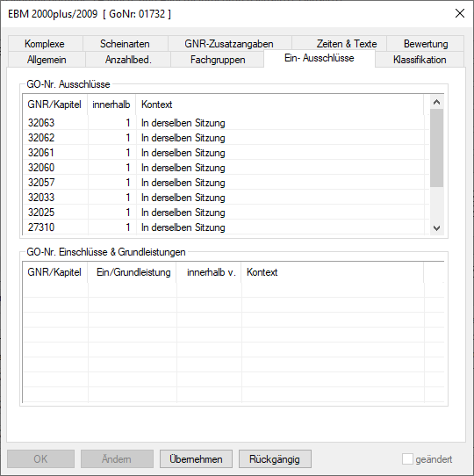Image resolution: width=474 pixels, height=476 pixels.
Task: Select the GNR-Zusatzangaben tab
Action: (229, 43)
